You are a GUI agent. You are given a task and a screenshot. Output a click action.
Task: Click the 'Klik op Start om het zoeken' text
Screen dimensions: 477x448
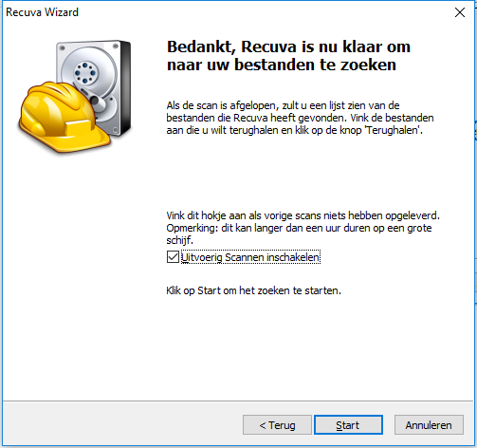[x=253, y=290]
